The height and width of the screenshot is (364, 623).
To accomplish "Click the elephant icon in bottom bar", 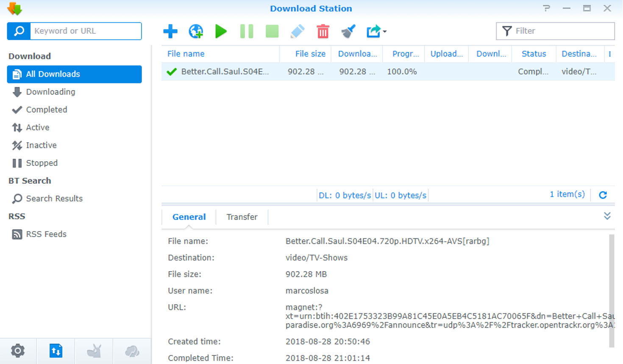I will click(132, 351).
